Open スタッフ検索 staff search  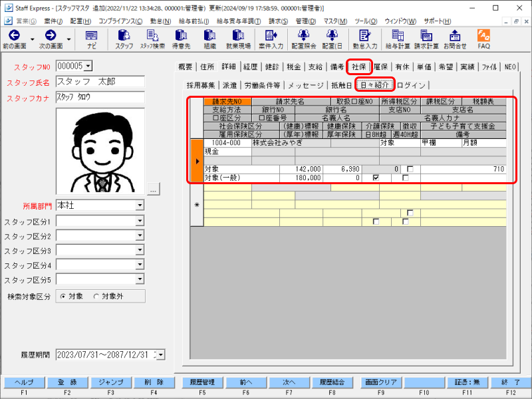click(x=152, y=39)
